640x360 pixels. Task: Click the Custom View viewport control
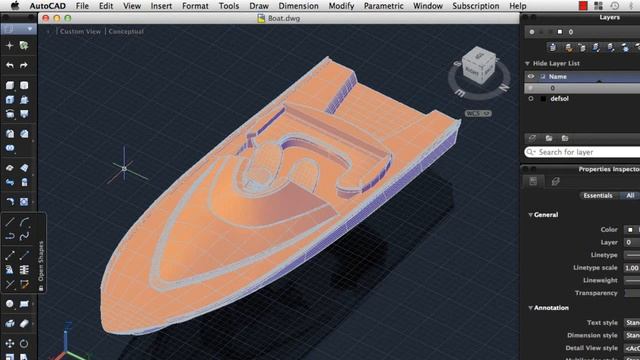tap(80, 31)
